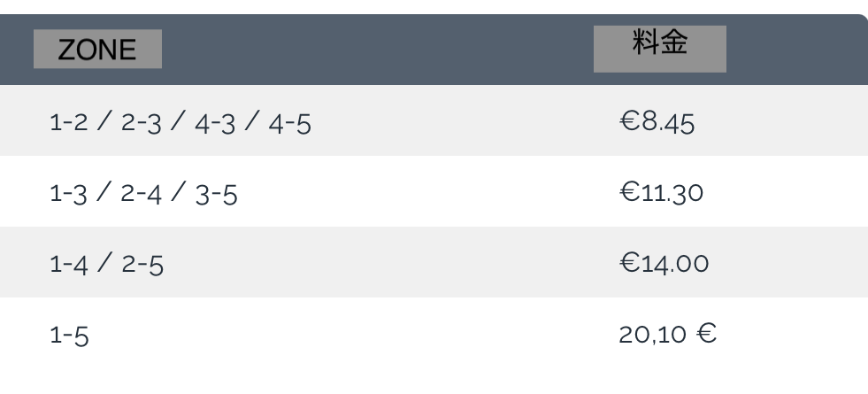Click the ZONE column header
Image resolution: width=868 pixels, height=394 pixels.
(97, 50)
